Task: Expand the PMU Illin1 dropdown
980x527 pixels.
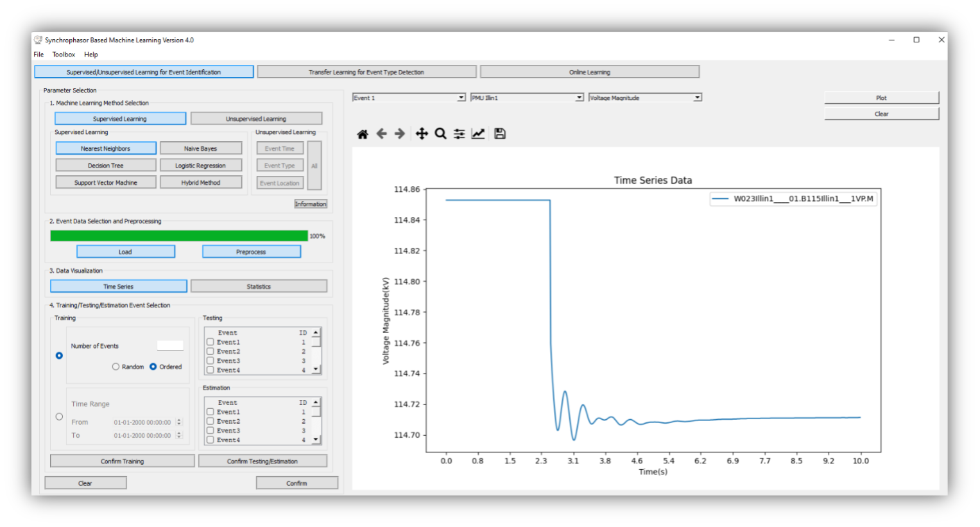Action: pyautogui.click(x=527, y=98)
